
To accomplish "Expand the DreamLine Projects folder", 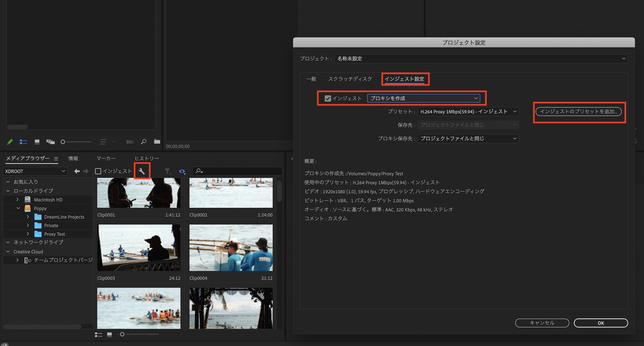I will [x=28, y=217].
